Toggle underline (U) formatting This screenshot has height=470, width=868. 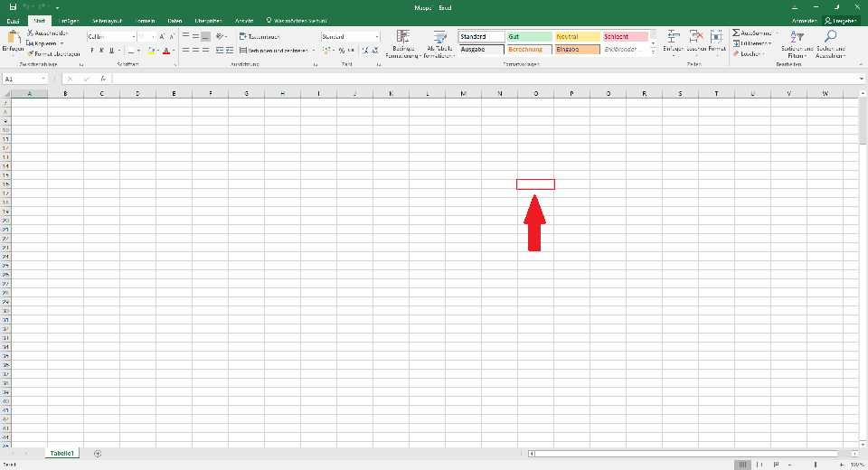tap(111, 51)
